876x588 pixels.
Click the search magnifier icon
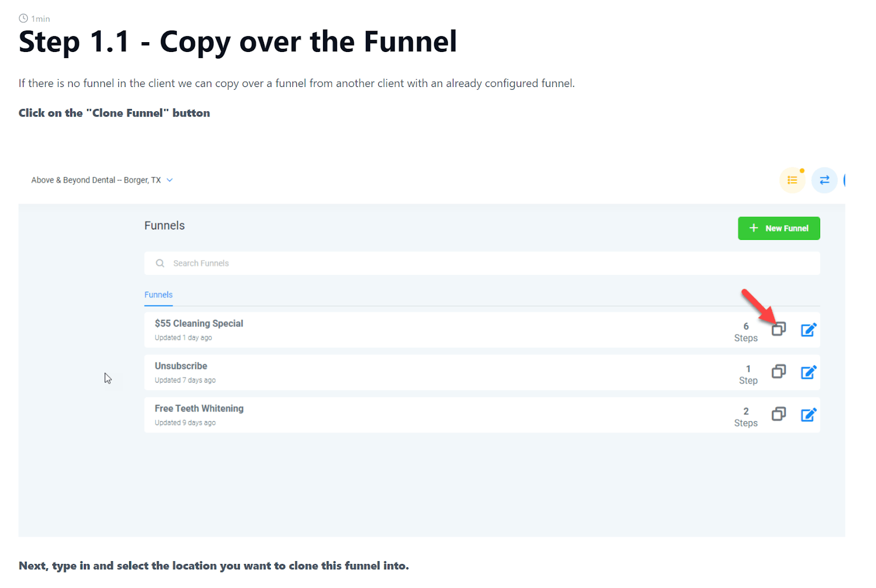coord(160,263)
